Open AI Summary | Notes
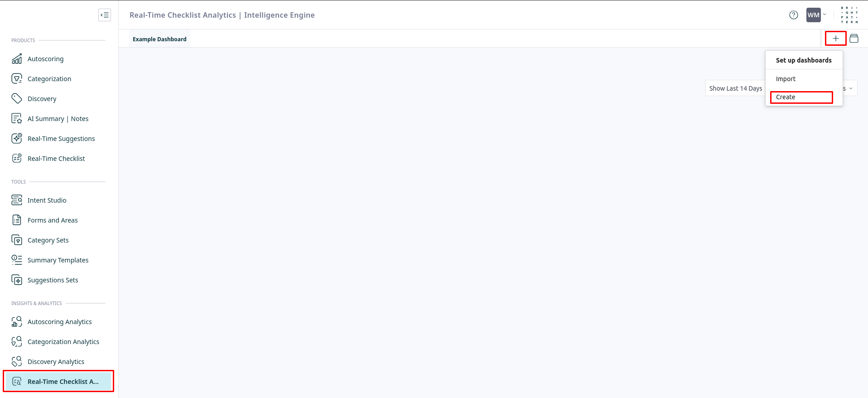 (x=58, y=119)
